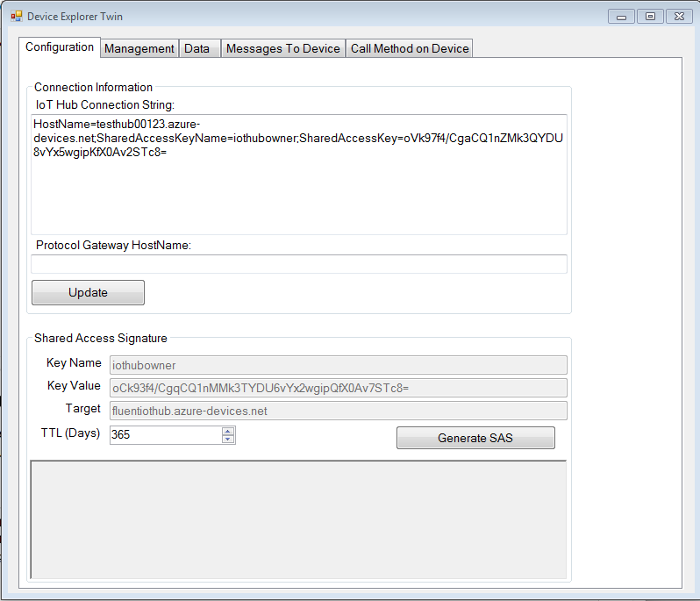Go to Call Method on Device tab
The height and width of the screenshot is (601, 700).
tap(410, 48)
